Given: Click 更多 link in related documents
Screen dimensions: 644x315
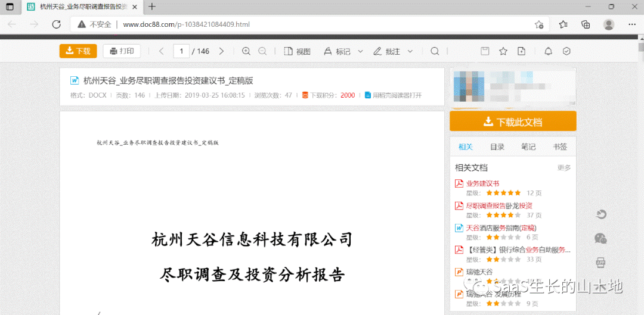Looking at the screenshot, I should [564, 168].
